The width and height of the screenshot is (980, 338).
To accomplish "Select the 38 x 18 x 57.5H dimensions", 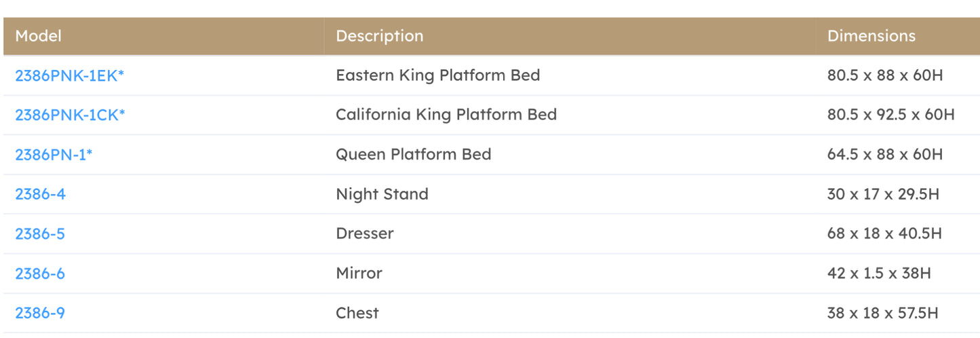I will pos(882,313).
